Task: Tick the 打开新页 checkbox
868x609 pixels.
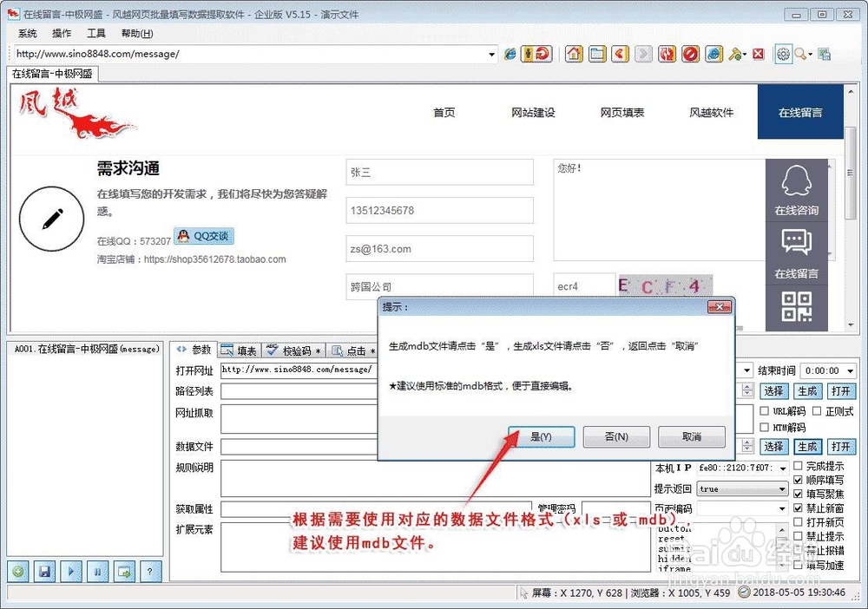Action: click(798, 522)
